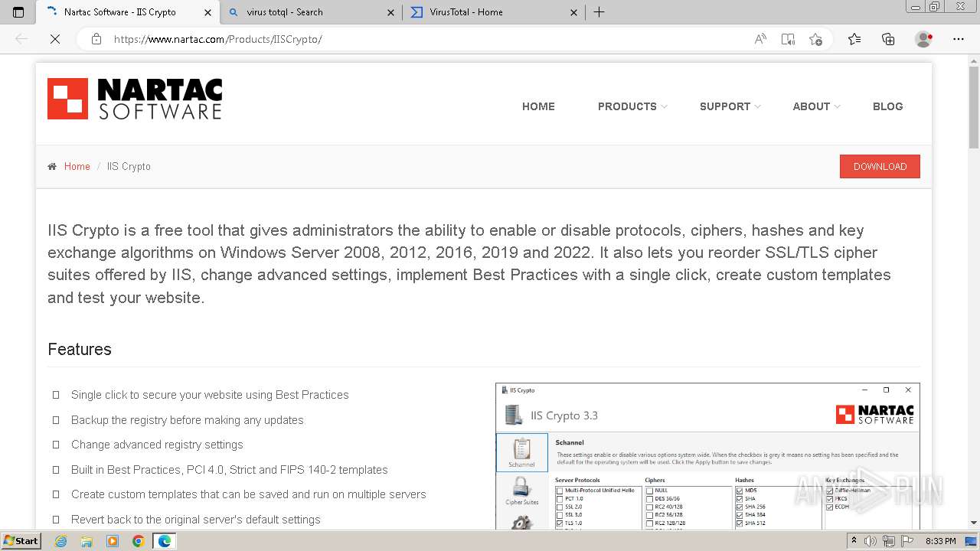The height and width of the screenshot is (551, 980).
Task: Switch to the Nartac Software - IIS Crypto tab
Action: [x=128, y=12]
